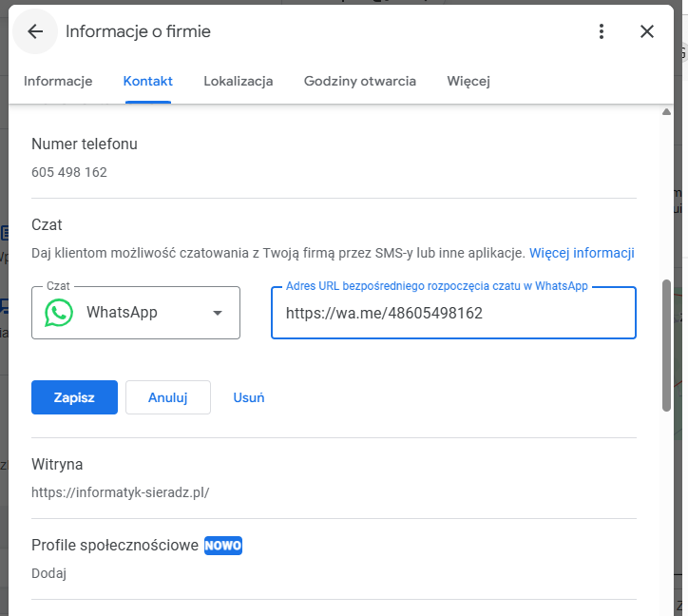Expand the Czat app dropdown arrow
The height and width of the screenshot is (616, 688).
(217, 313)
